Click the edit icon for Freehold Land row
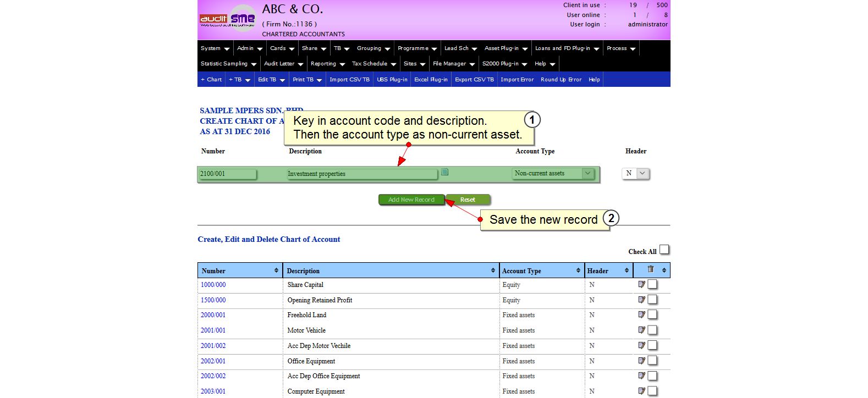 click(641, 314)
